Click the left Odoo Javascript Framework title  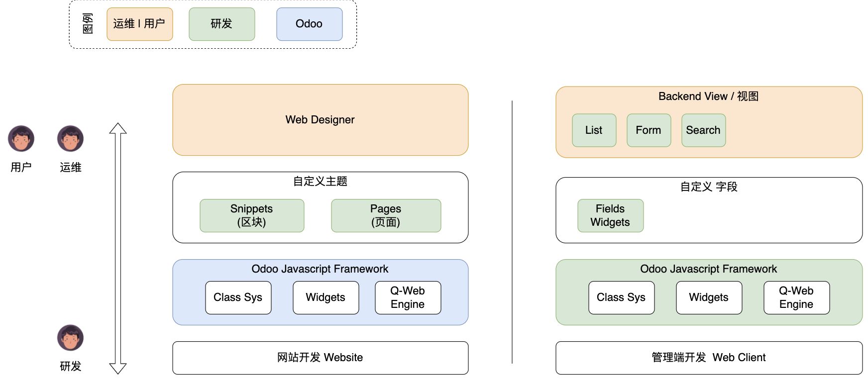tap(320, 269)
